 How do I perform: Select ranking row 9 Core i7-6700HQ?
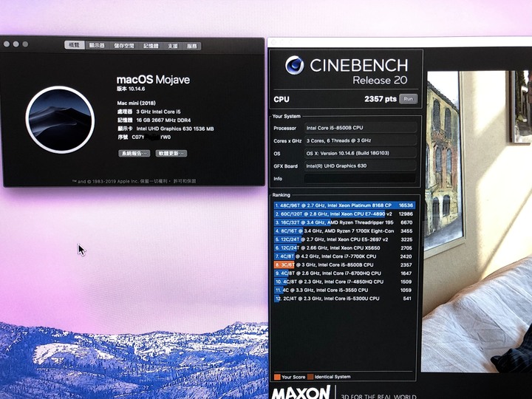coord(344,273)
